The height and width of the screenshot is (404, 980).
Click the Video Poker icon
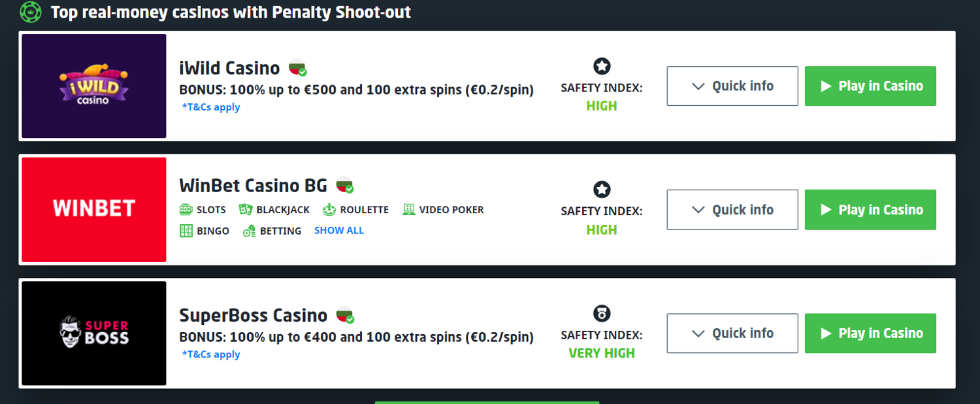(409, 210)
